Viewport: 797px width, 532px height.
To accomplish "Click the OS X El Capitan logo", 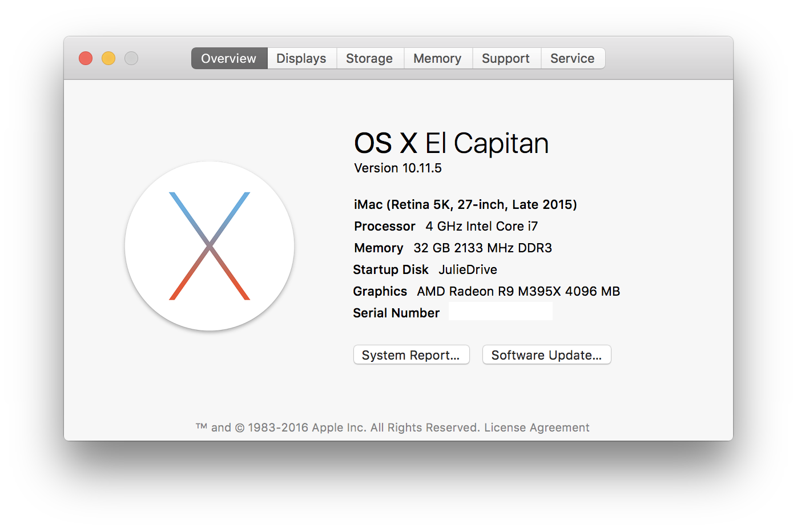I will click(x=210, y=246).
